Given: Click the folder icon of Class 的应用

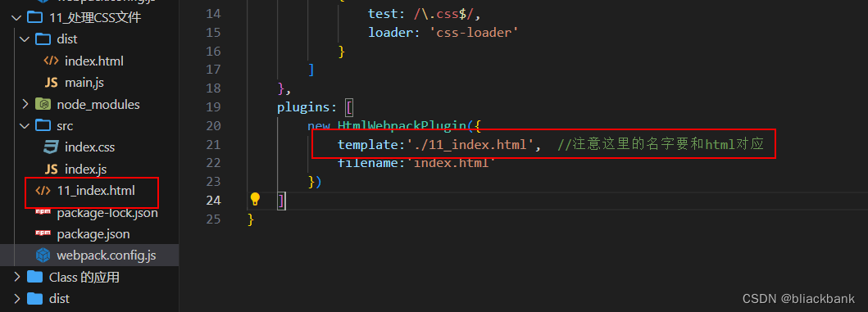Looking at the screenshot, I should [35, 277].
